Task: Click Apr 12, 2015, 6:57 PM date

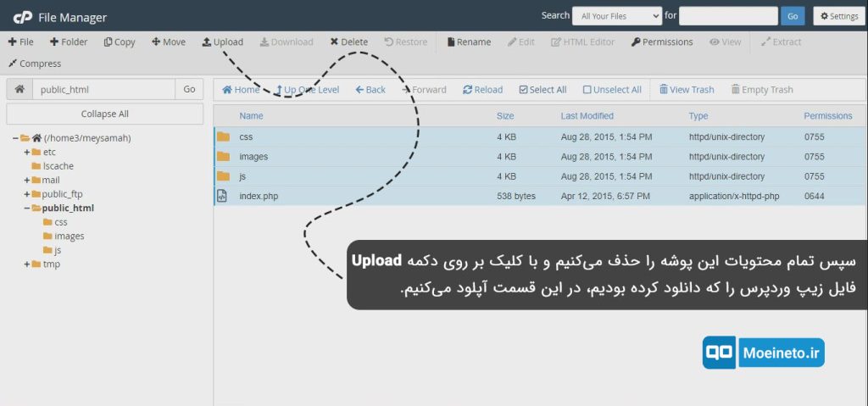Action: coord(605,196)
